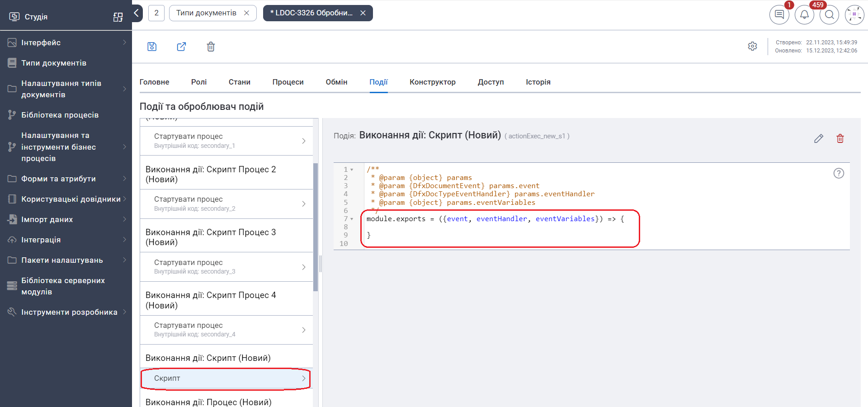Open notifications bell with 459 badge
Image resolution: width=868 pixels, height=407 pixels.
pyautogui.click(x=804, y=14)
